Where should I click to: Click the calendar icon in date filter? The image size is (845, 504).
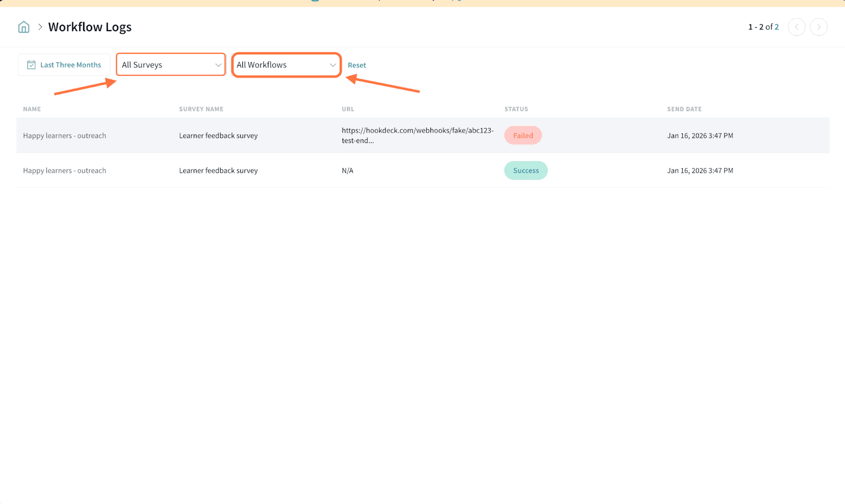pos(31,65)
